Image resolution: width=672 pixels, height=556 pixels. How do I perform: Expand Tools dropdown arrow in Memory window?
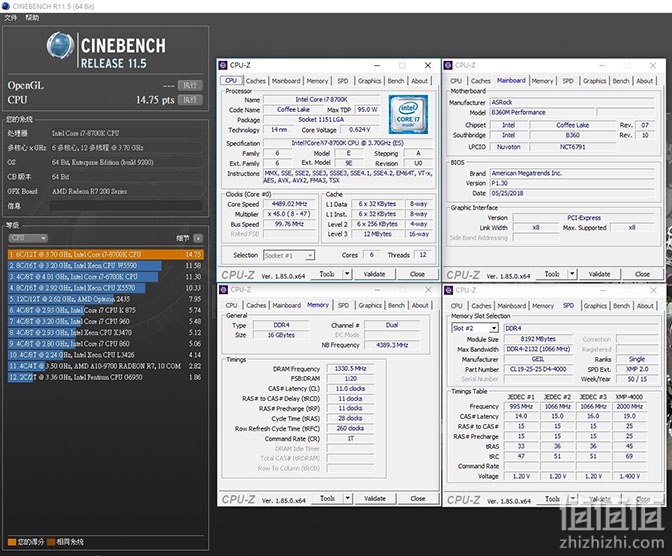(348, 499)
